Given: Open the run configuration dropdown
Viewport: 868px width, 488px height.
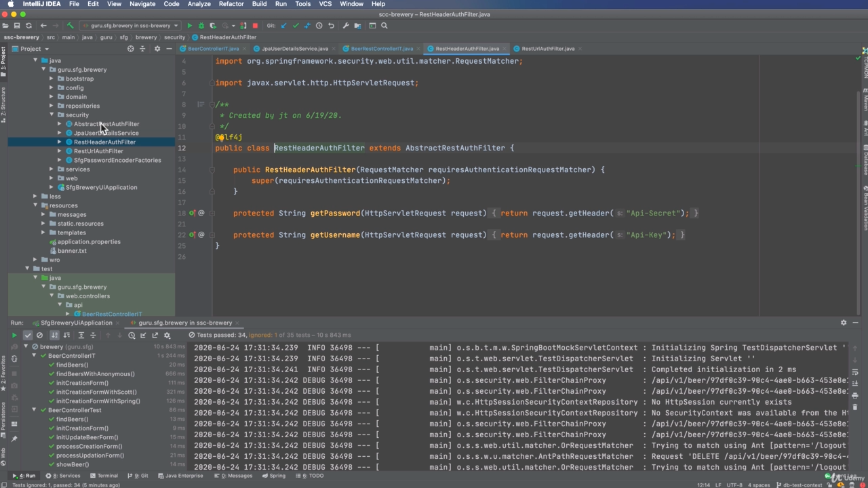Looking at the screenshot, I should click(x=129, y=26).
